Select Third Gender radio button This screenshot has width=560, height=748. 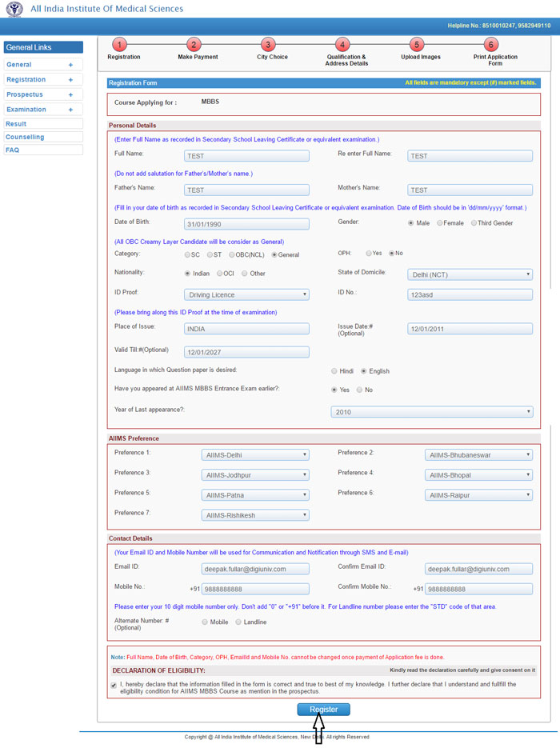(x=474, y=222)
